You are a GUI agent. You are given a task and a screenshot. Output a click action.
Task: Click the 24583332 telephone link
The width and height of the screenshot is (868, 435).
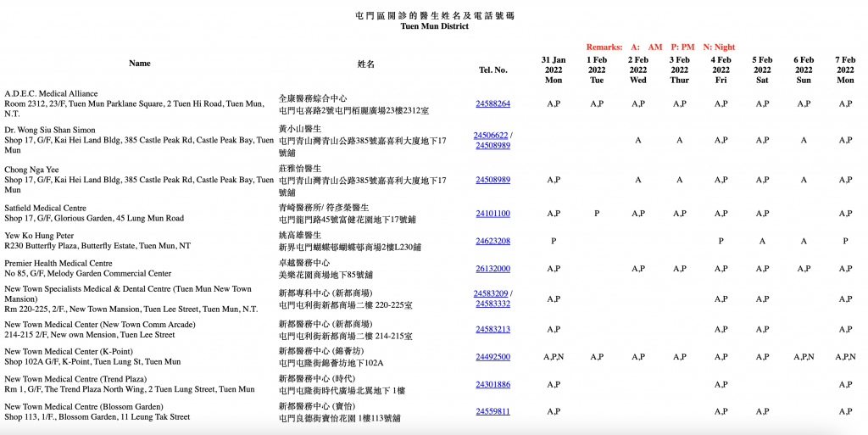(492, 304)
